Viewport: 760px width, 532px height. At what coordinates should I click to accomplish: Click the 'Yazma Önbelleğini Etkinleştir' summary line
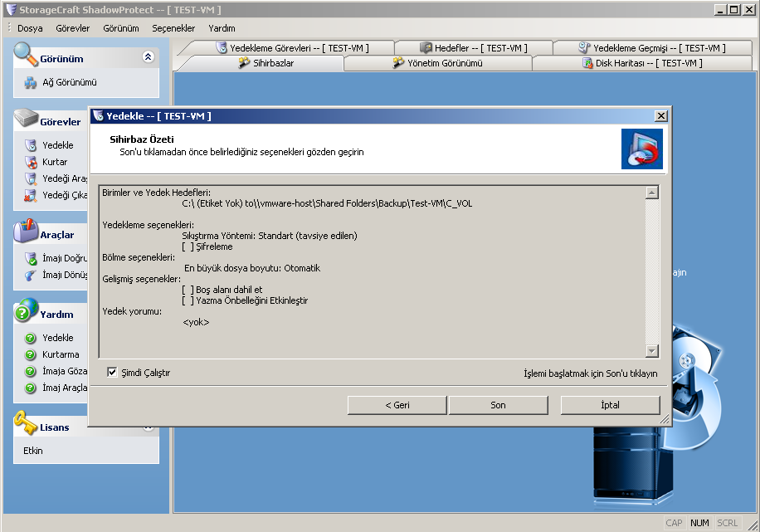[245, 300]
